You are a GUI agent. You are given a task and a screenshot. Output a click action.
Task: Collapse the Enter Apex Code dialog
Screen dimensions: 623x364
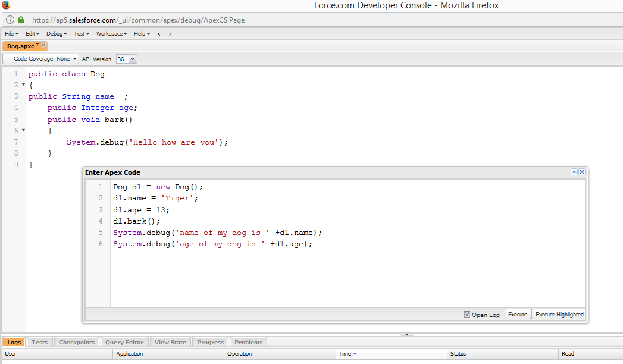coord(574,172)
